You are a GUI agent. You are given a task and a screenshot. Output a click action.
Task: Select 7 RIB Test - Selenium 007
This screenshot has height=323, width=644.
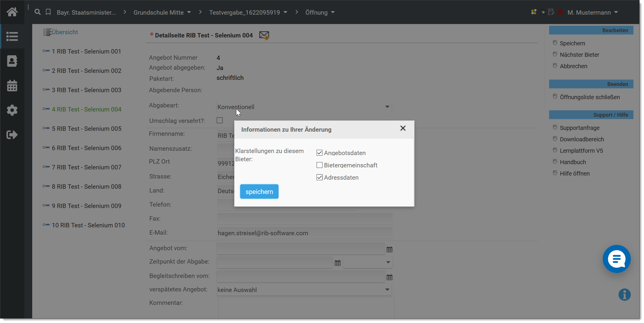86,167
